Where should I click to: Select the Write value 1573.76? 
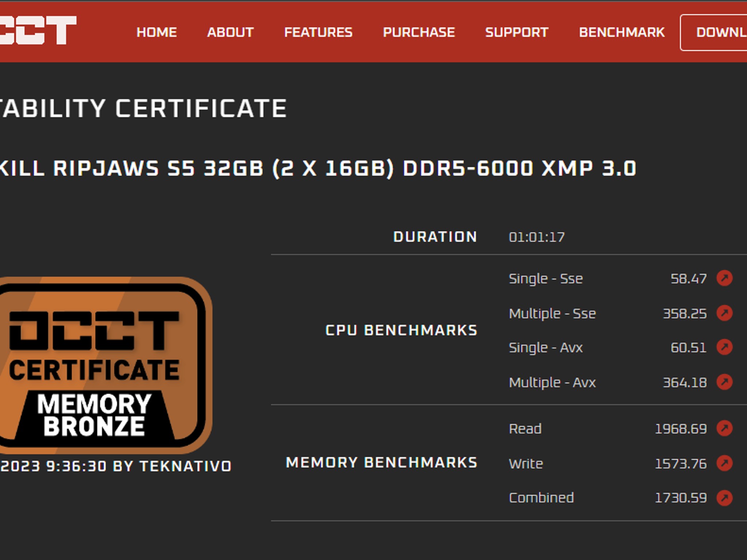(x=681, y=464)
